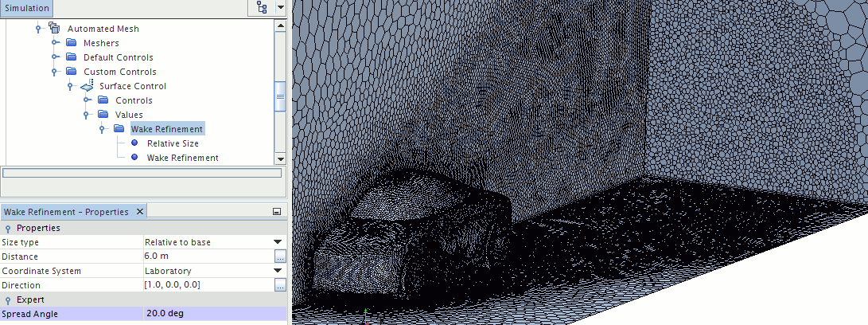The image size is (868, 325).
Task: Collapse the Expert properties section
Action: pos(7,300)
